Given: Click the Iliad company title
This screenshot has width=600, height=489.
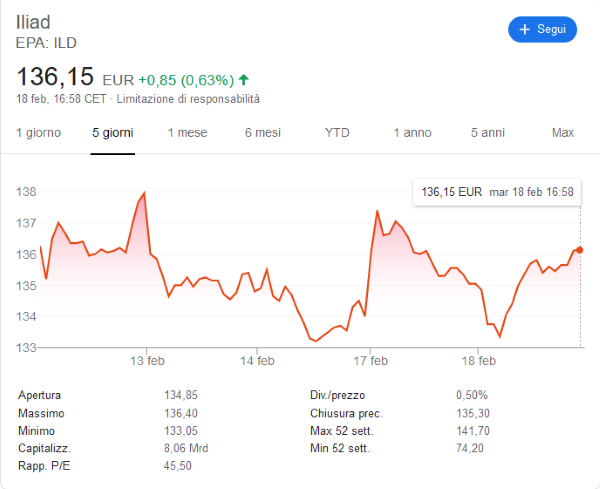Looking at the screenshot, I should pyautogui.click(x=34, y=22).
